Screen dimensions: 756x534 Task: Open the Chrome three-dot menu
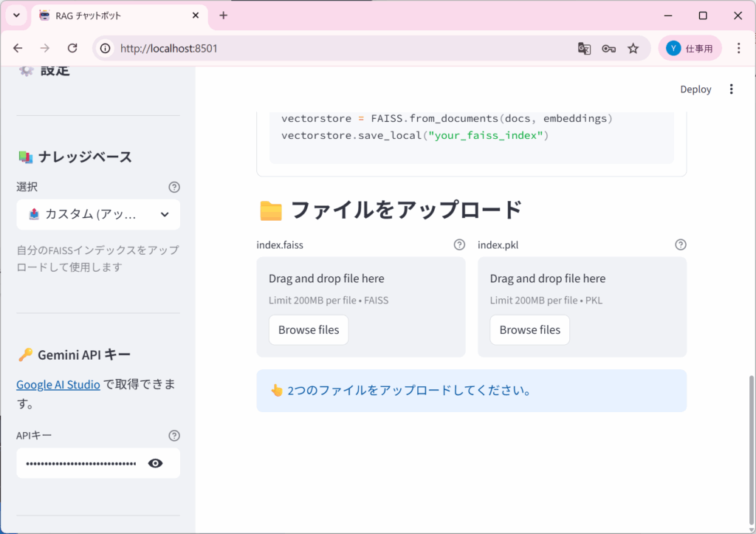point(738,48)
